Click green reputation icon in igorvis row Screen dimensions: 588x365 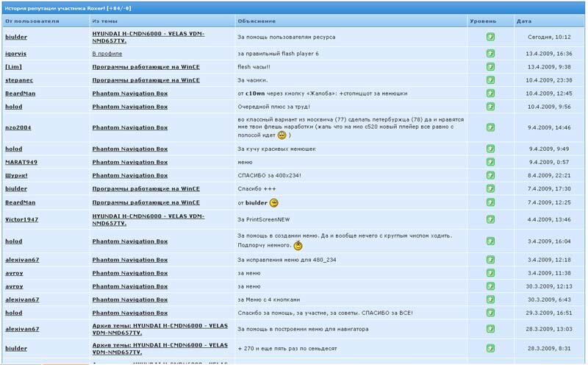pos(490,53)
